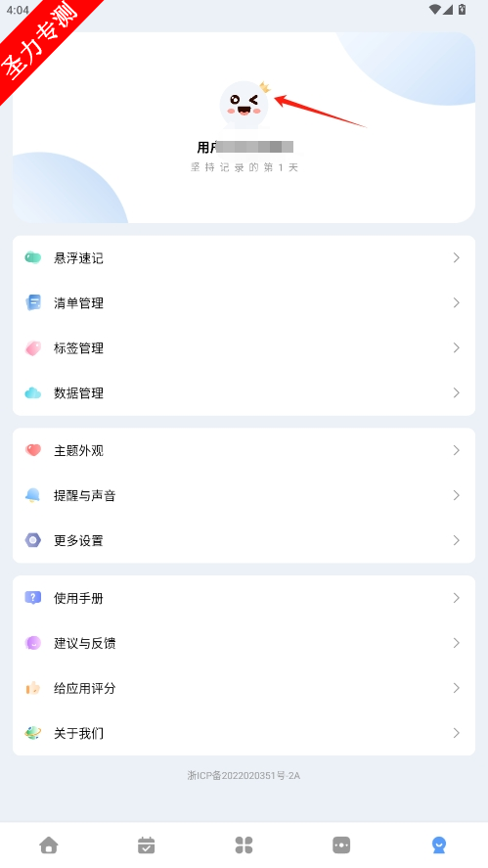
Task: Tap the hexagon 更多设置 icon
Action: pyautogui.click(x=33, y=540)
